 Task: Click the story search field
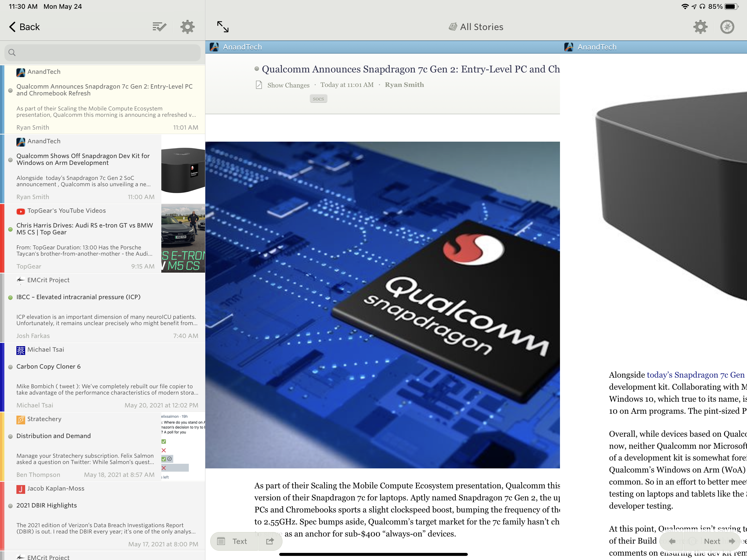[102, 52]
